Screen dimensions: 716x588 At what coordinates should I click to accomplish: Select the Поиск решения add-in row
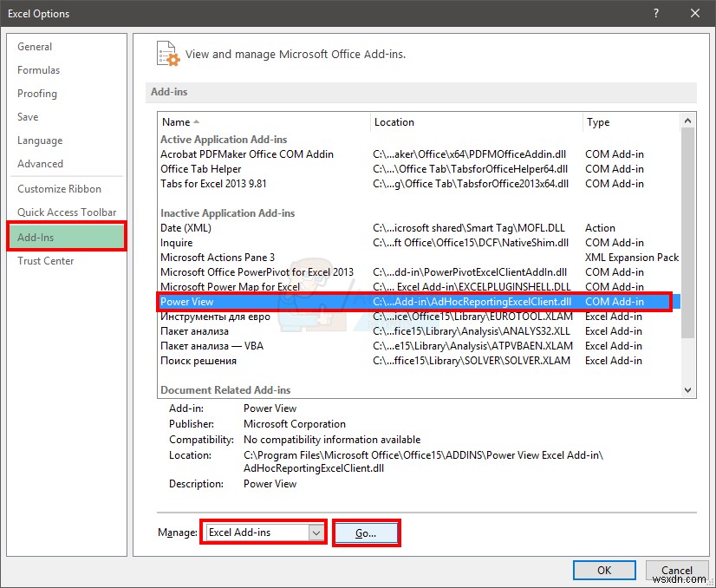click(419, 361)
